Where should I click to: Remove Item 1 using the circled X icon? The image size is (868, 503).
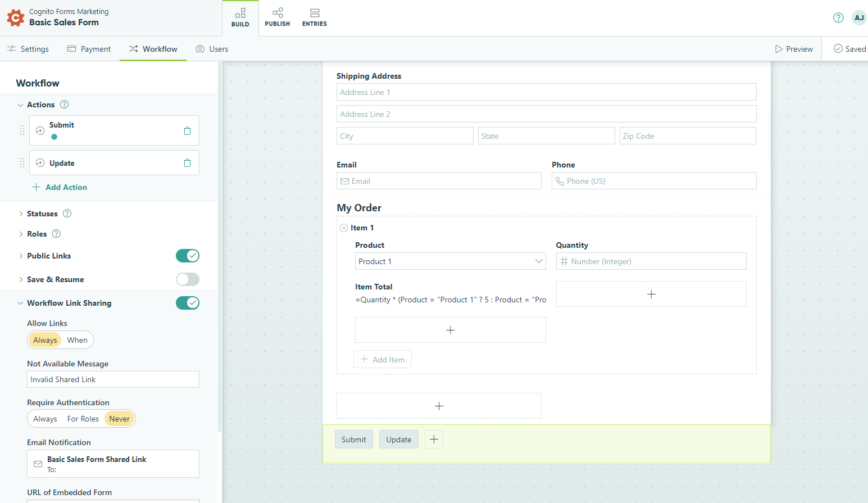344,228
